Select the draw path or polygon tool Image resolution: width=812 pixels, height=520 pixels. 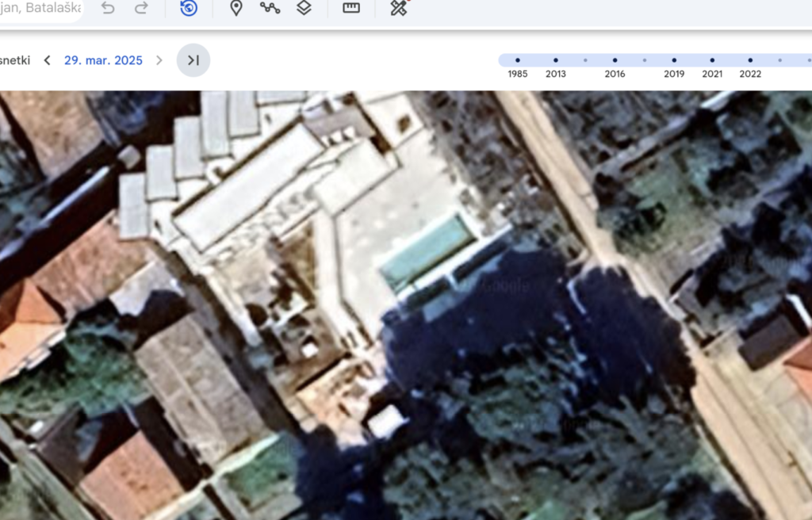270,8
